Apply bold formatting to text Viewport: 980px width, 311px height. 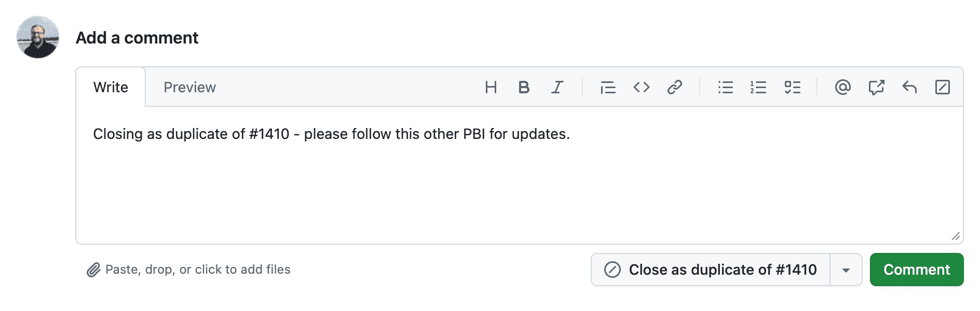click(x=524, y=87)
